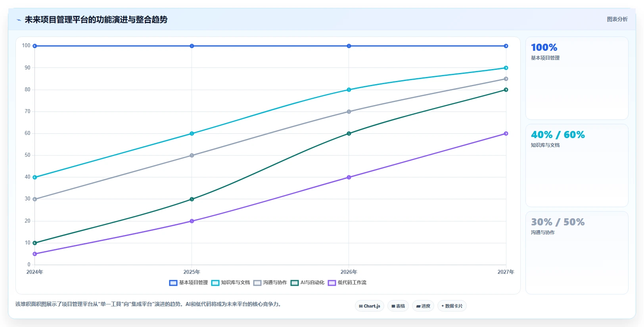The image size is (644, 327).
Task: Click the 知识库与文档 point at 2026年 (value 80)
Action: click(x=349, y=90)
